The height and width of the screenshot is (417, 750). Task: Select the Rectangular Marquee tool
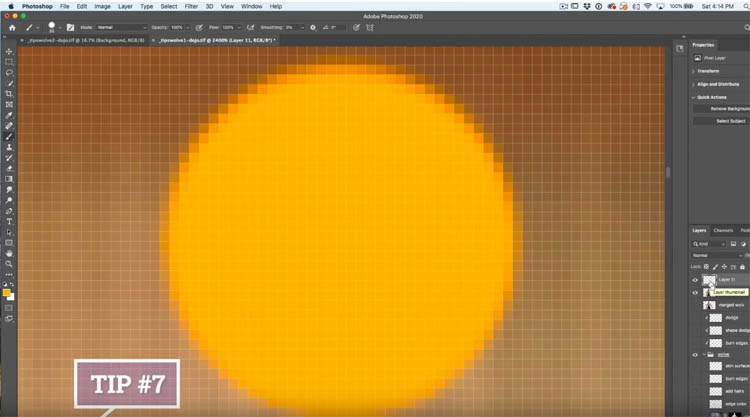[x=9, y=62]
